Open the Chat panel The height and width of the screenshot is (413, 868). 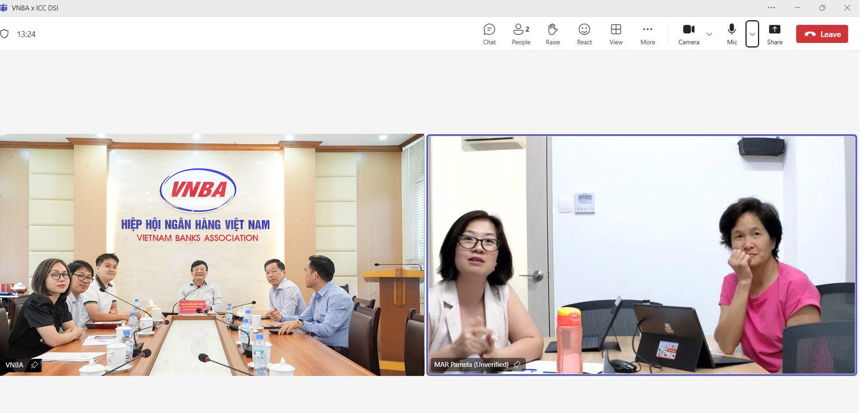pos(489,34)
